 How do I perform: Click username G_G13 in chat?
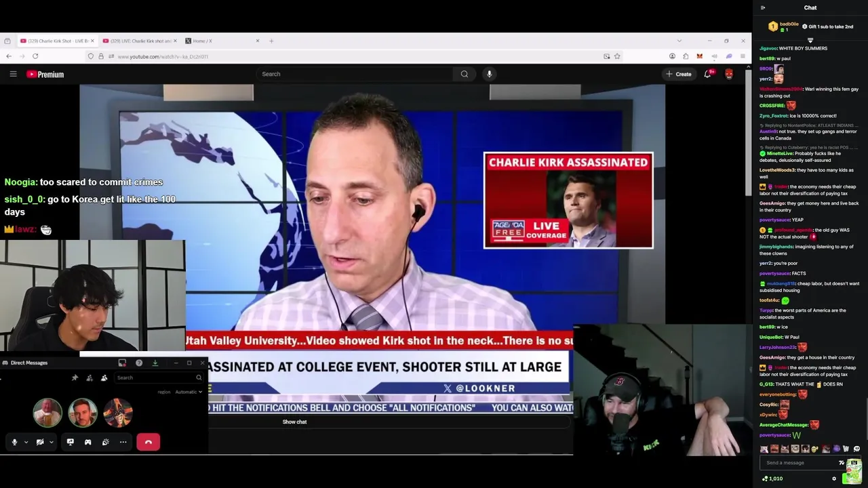(x=766, y=384)
